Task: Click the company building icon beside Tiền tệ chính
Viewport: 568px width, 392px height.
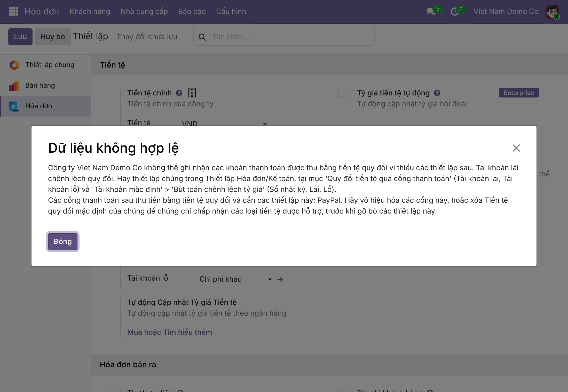Action: click(192, 93)
